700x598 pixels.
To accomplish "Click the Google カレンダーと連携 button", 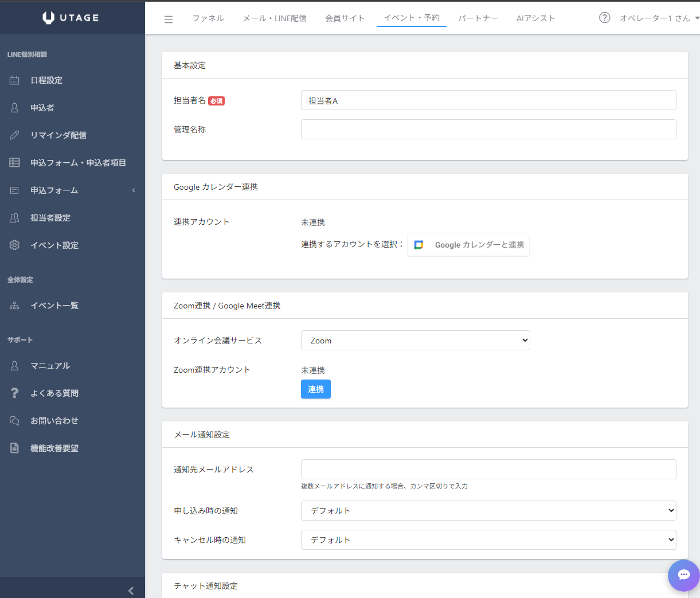I will [x=468, y=245].
